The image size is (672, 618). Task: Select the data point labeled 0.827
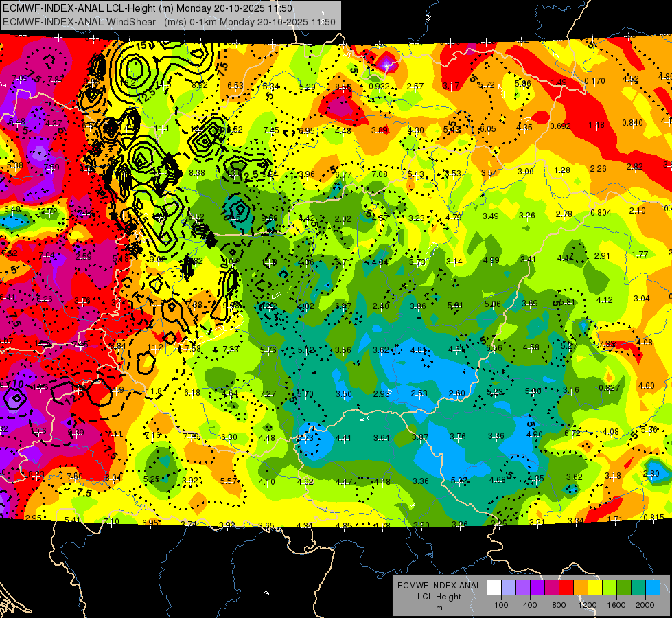pos(610,388)
